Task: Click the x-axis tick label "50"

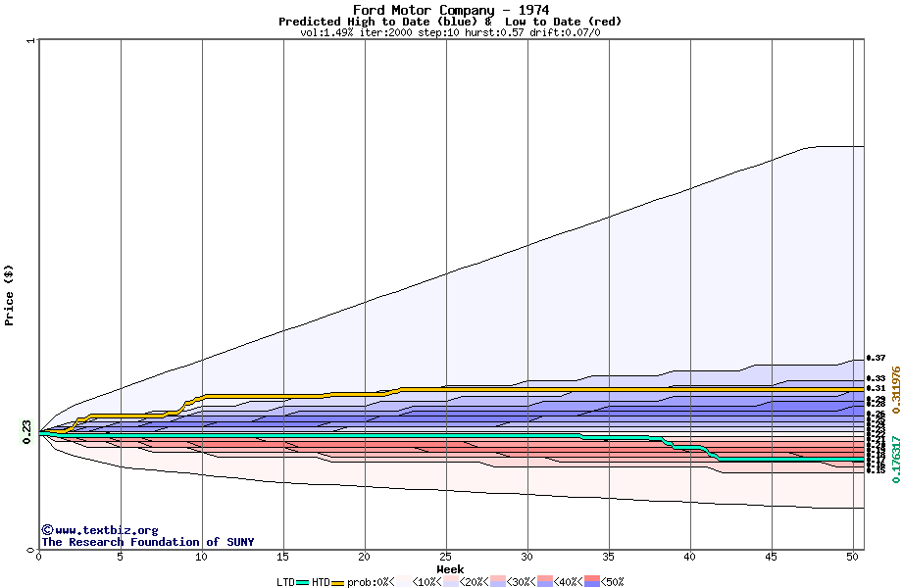Action: [853, 557]
